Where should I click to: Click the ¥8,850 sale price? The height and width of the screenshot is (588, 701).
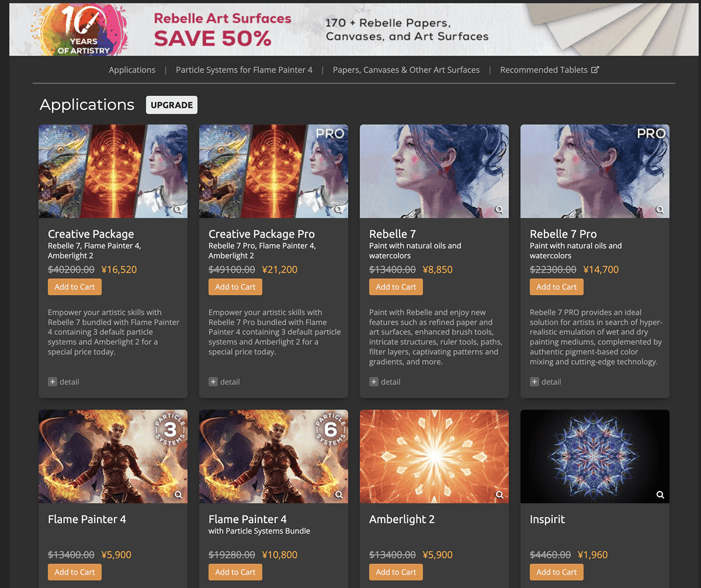point(438,269)
